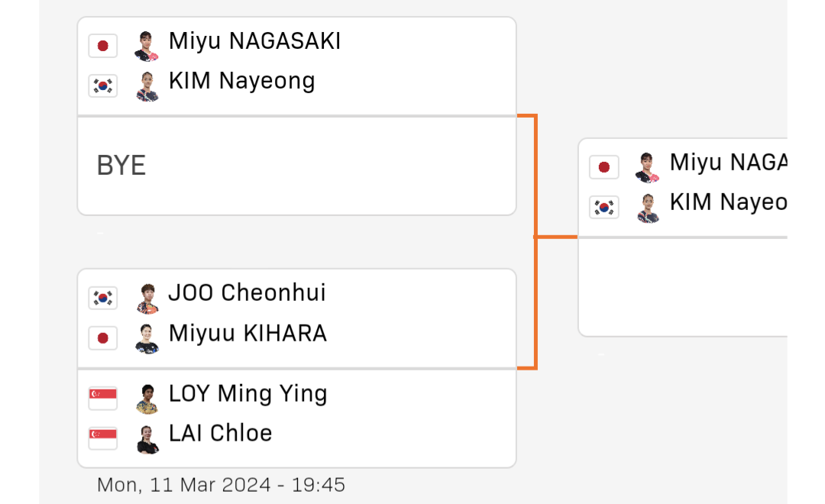Select KIM Nayeong name in first-round match
Screen dimensions: 825x504
[241, 81]
